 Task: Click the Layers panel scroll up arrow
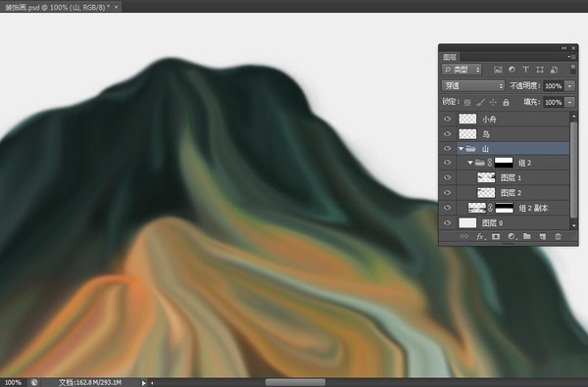click(x=573, y=117)
